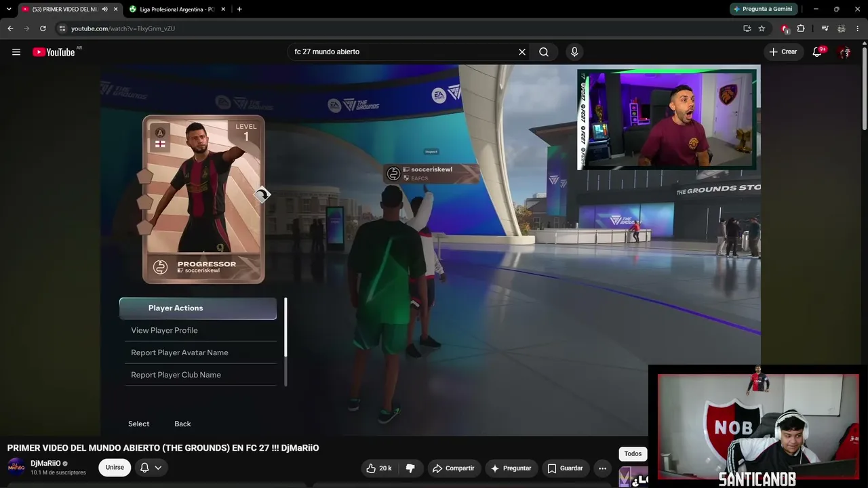Click the 10.1 M de suscriptores text

click(58, 472)
